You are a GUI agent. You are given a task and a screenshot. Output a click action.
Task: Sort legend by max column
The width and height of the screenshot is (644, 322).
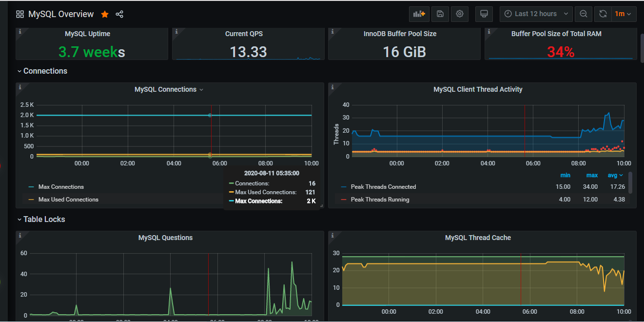592,175
